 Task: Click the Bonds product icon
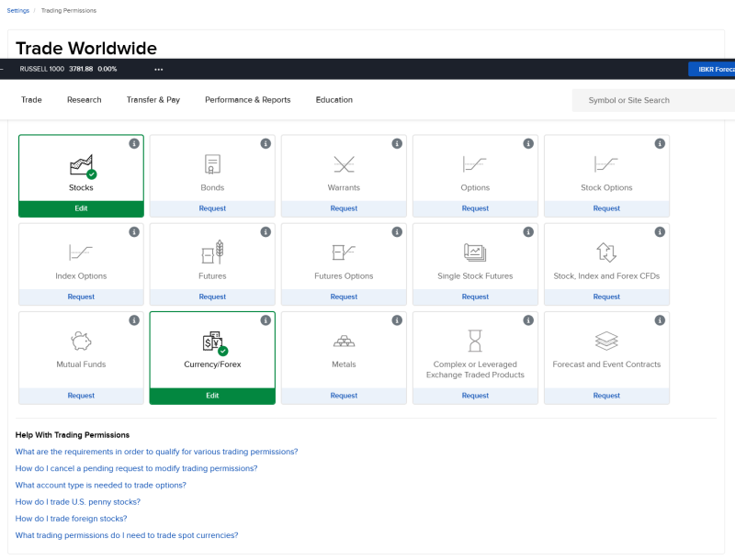pyautogui.click(x=212, y=164)
